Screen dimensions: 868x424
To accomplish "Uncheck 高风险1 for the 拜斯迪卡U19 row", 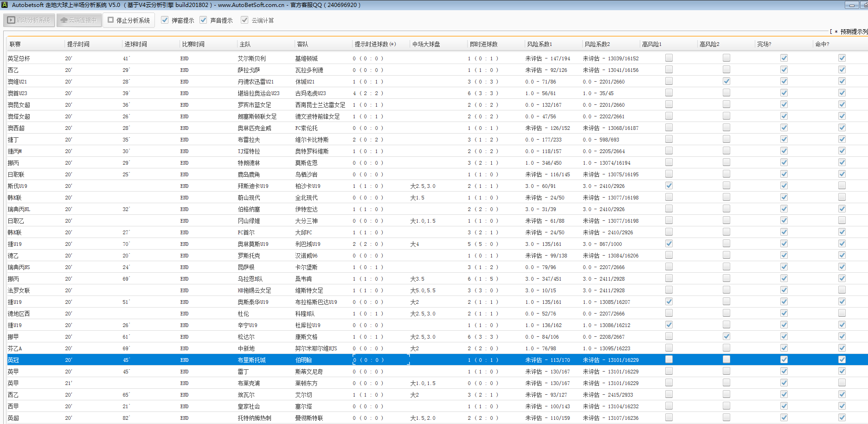I will (x=669, y=186).
